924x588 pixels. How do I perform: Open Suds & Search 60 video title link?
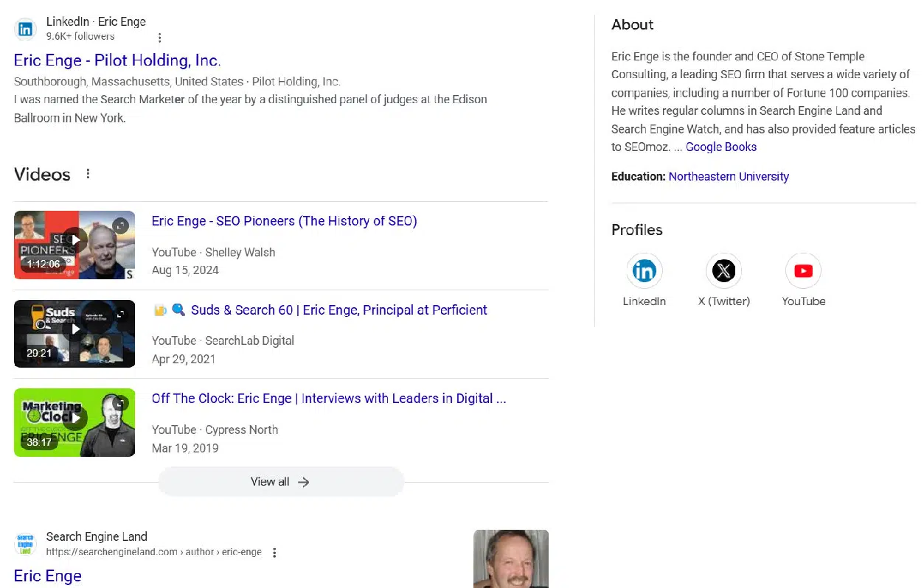(319, 310)
